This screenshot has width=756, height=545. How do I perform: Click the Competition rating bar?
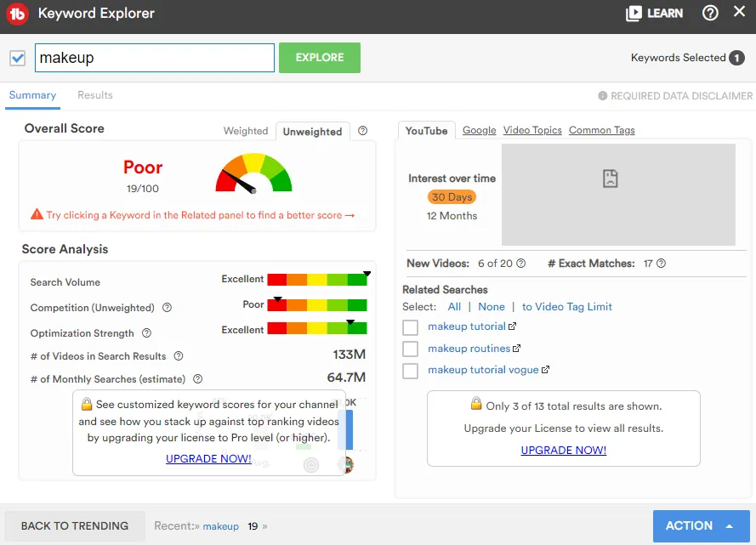tap(317, 304)
